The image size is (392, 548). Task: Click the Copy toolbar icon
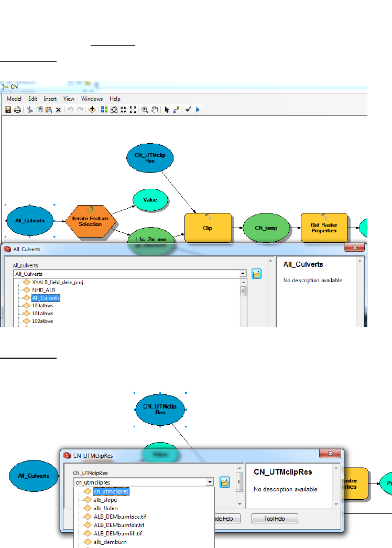[39, 110]
